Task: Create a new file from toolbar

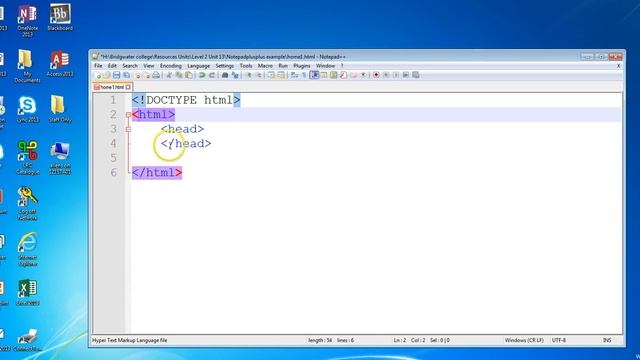Action: click(98, 75)
